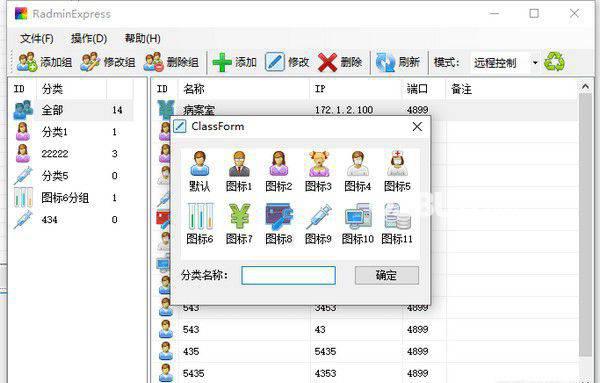
Task: Select the 分类5 category row
Action: 72,176
